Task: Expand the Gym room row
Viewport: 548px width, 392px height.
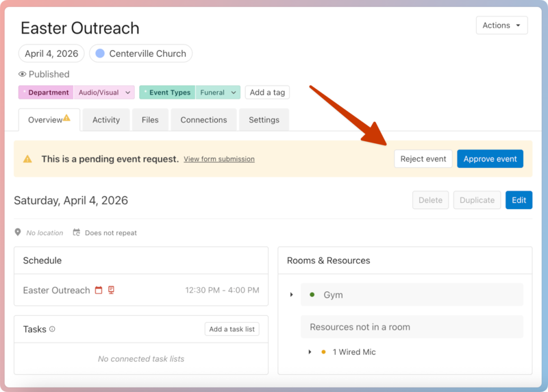Action: click(x=292, y=295)
